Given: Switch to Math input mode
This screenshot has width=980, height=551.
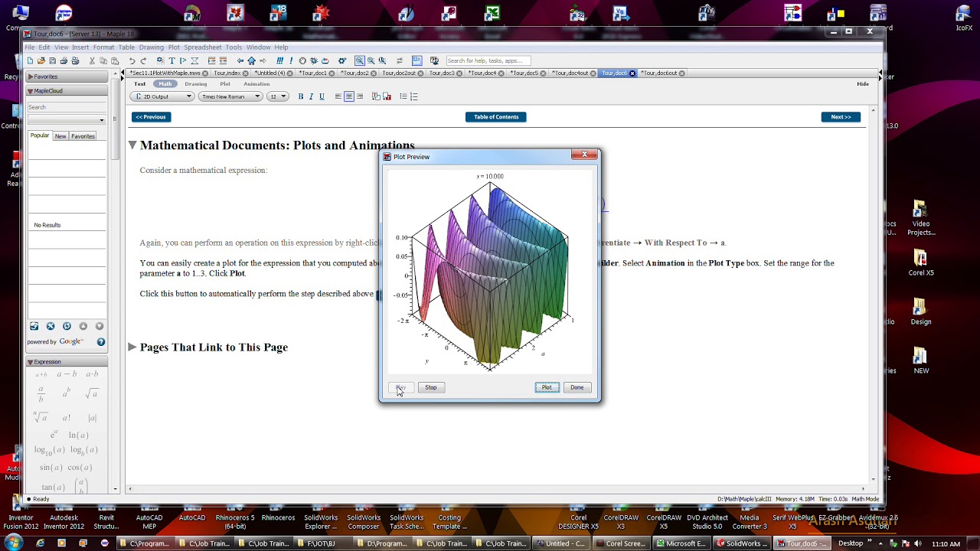Looking at the screenshot, I should (x=165, y=83).
